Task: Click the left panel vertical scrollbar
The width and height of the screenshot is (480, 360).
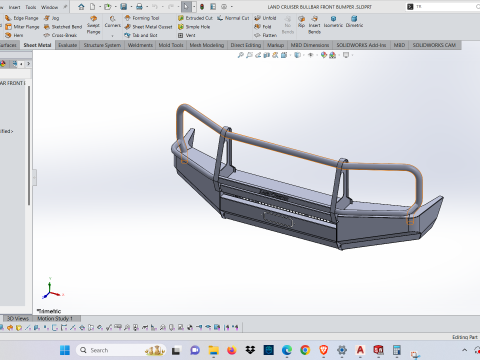Action: pyautogui.click(x=29, y=145)
